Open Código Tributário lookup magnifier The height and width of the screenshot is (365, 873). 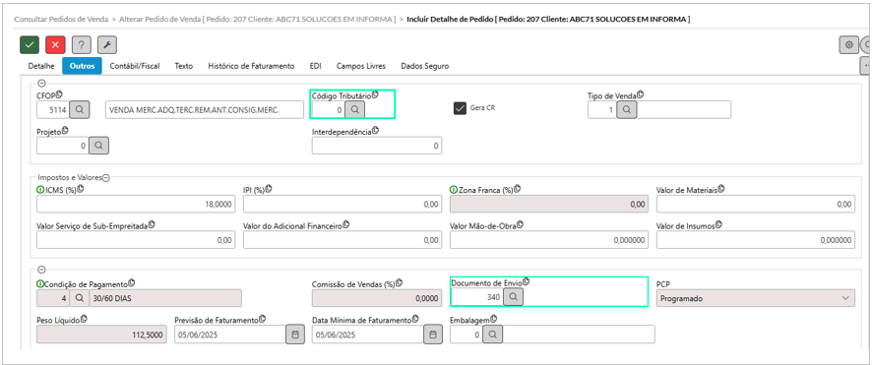point(355,110)
